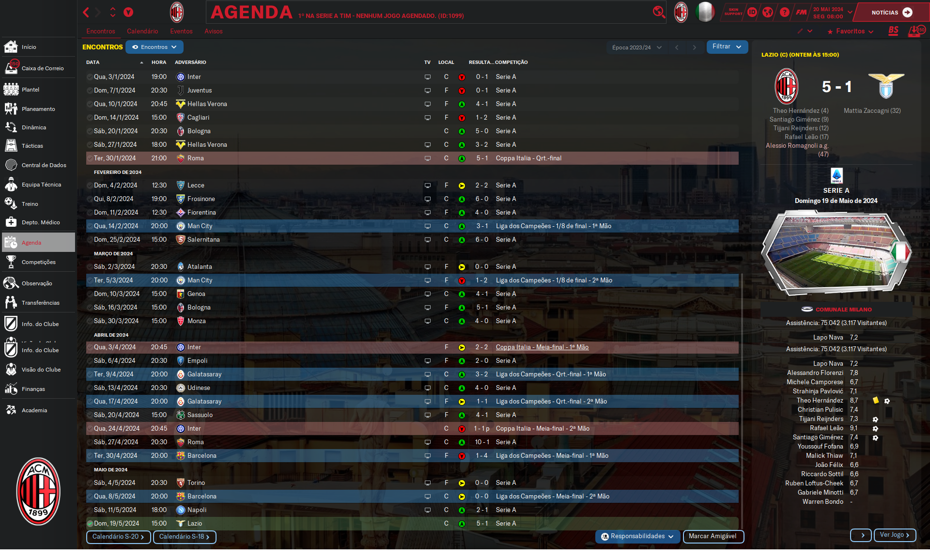Open the world search globe icon
The width and height of the screenshot is (930, 560).
768,12
